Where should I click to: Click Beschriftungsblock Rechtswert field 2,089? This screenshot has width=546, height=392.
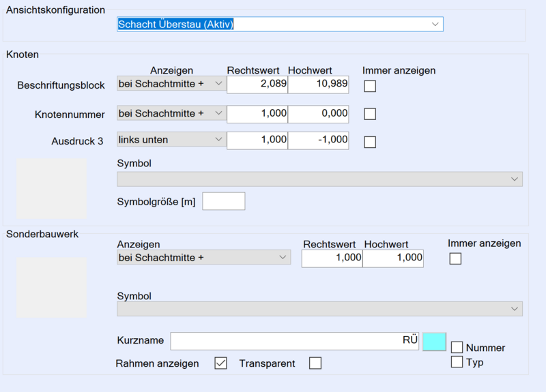[x=257, y=84]
